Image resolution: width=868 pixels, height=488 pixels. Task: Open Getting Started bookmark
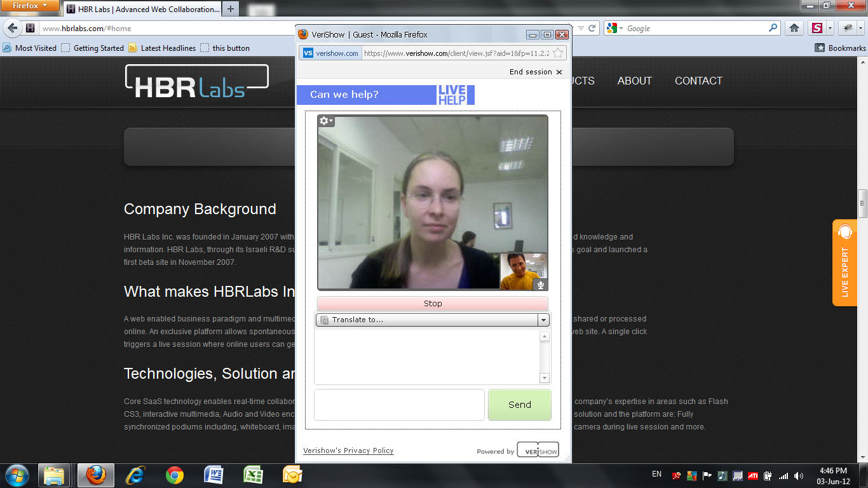[93, 48]
